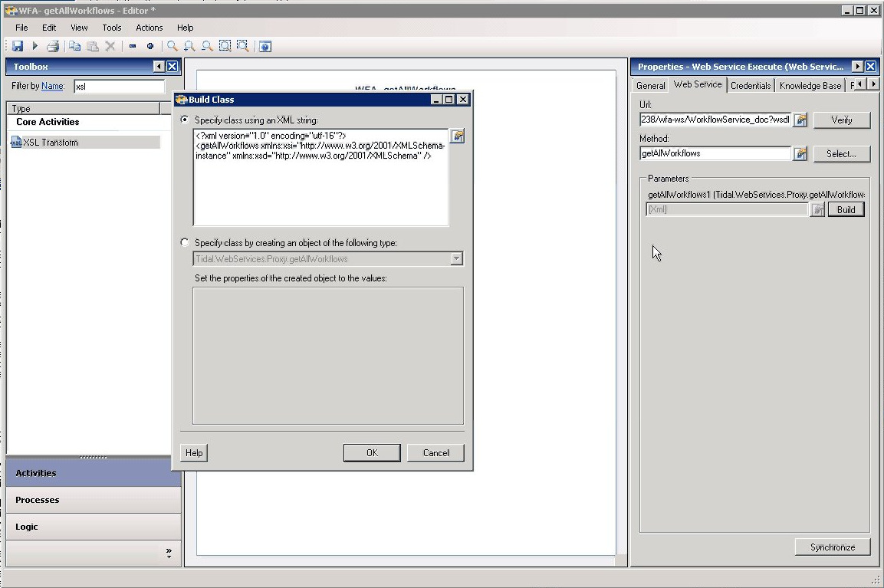884x588 pixels.
Task: Open the Tidal.WebServices.Proxy.getAllWorkflows type dropdown
Action: pos(457,259)
